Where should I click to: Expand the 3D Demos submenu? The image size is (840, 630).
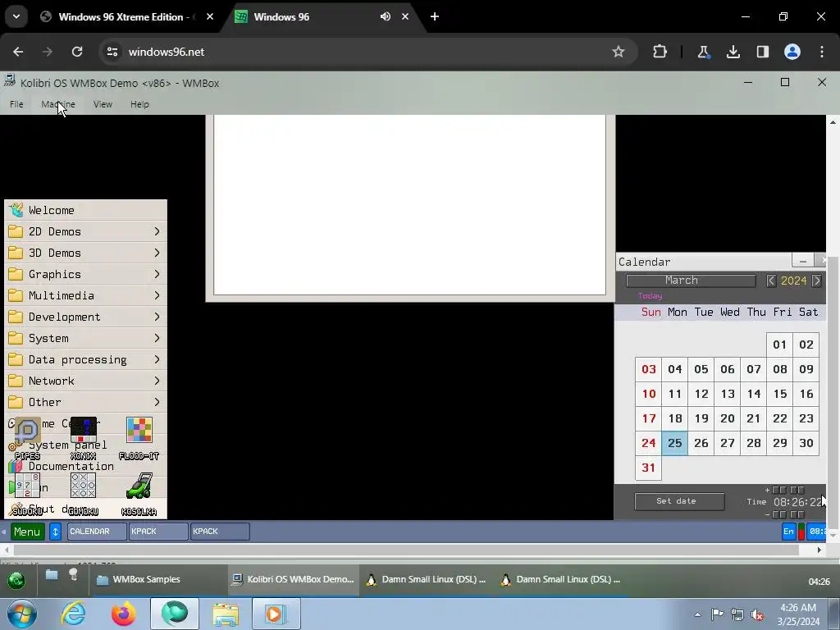point(85,253)
